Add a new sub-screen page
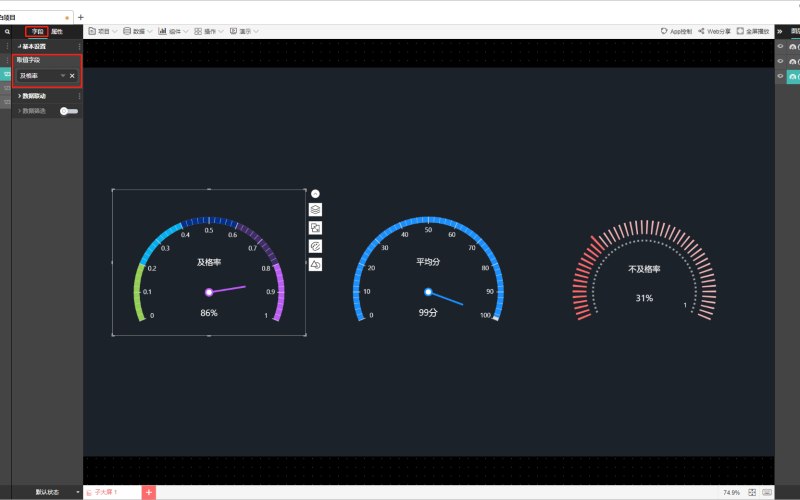Image resolution: width=800 pixels, height=500 pixels. pos(148,492)
